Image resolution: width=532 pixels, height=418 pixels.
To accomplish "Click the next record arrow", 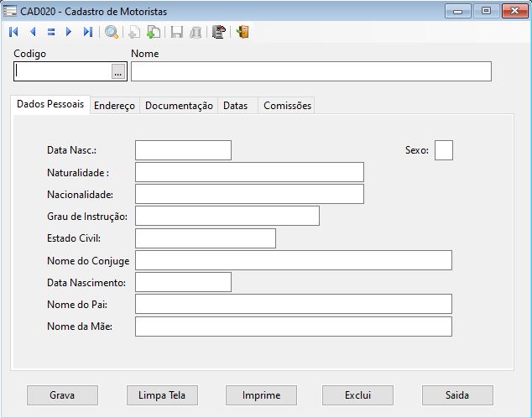I will [x=69, y=33].
